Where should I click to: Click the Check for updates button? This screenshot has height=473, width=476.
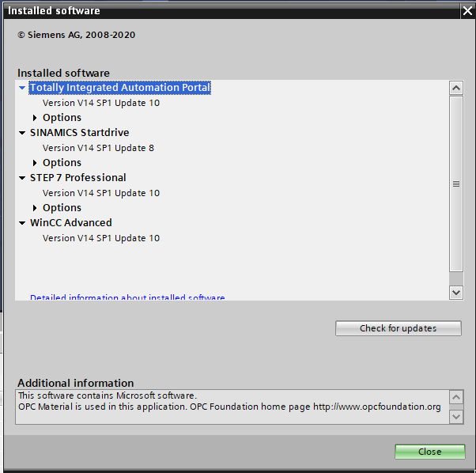(x=399, y=328)
